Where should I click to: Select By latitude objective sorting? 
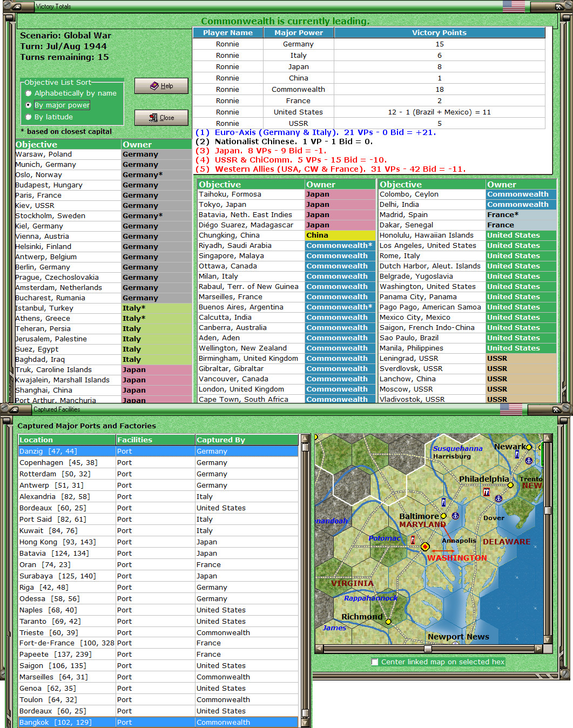[29, 117]
